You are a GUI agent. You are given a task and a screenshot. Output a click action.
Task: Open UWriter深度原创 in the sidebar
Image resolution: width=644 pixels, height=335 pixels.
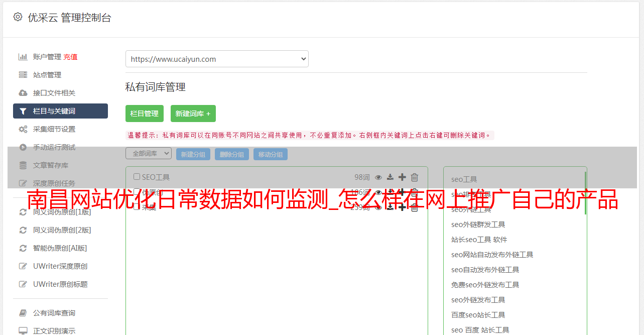click(60, 266)
